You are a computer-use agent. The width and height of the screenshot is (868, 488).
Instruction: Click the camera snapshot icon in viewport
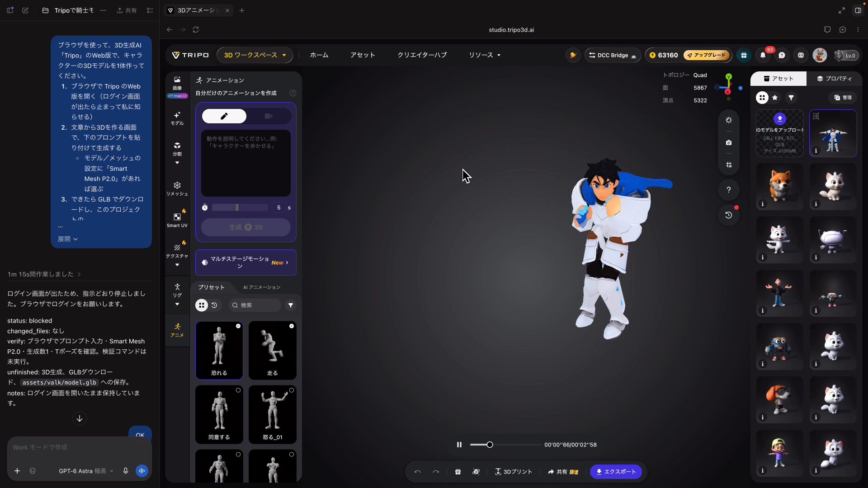point(729,142)
